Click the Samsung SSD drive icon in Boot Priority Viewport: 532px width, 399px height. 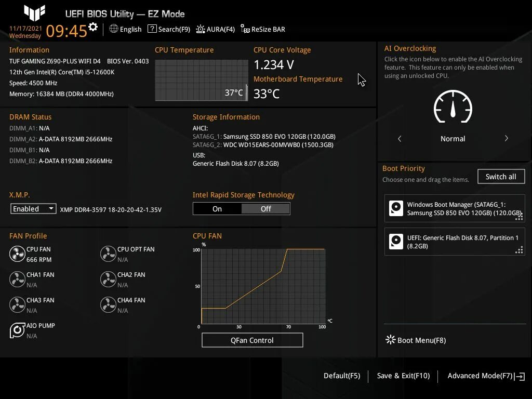click(396, 208)
